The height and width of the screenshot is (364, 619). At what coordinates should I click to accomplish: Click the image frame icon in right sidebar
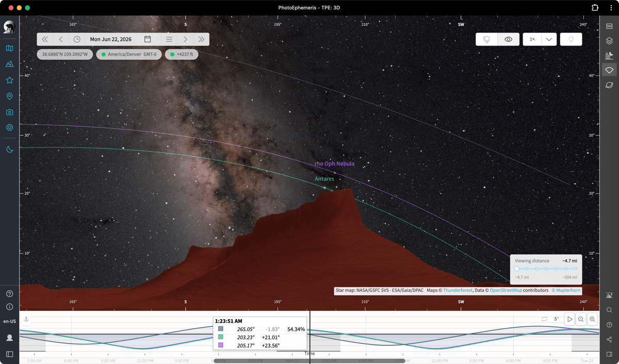tap(609, 296)
